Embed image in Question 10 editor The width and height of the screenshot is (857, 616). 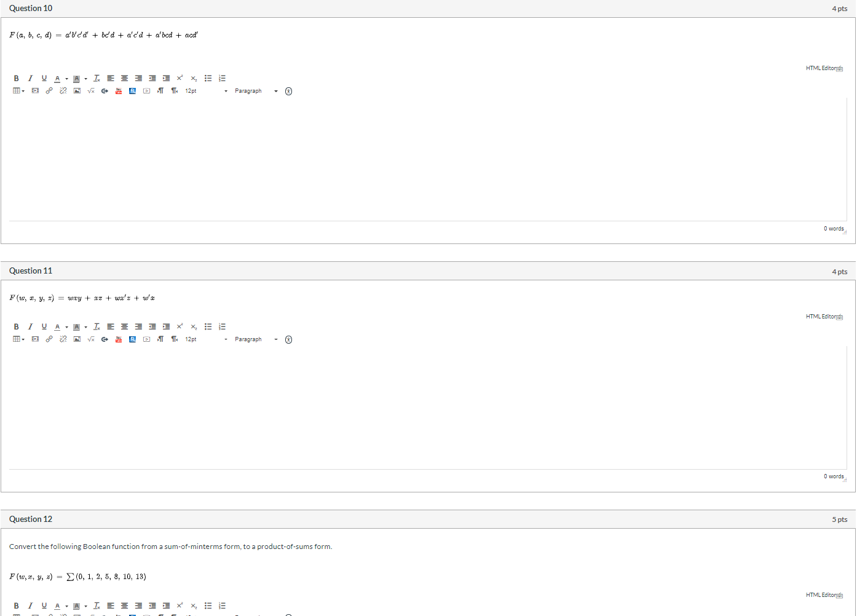tap(77, 91)
